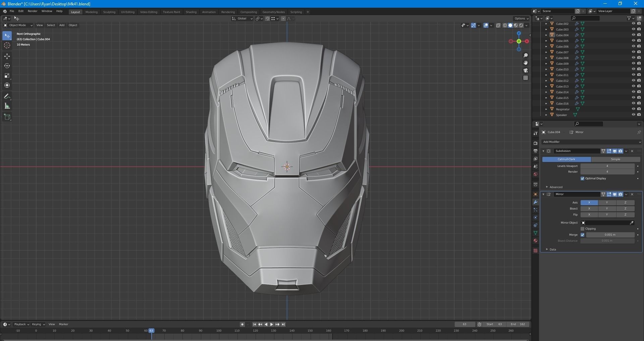Open the Render menu

coord(33,11)
